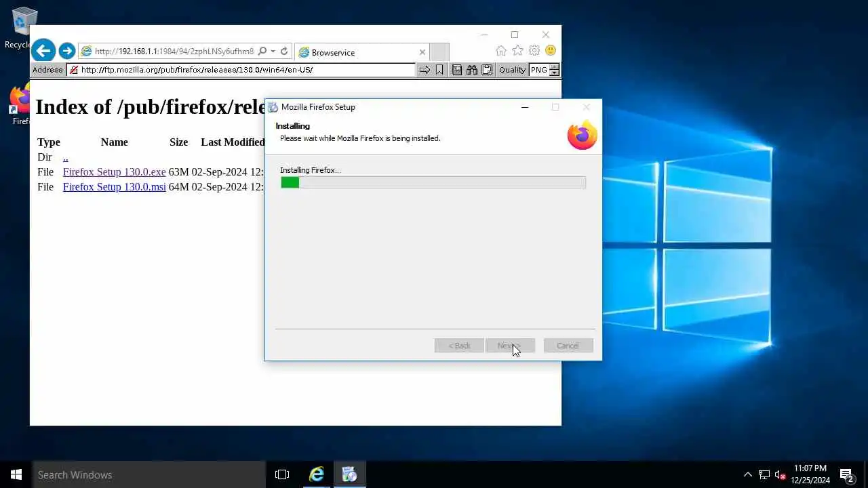Click the disabled Back button in Firefox Setup
Viewport: 868px width, 488px height.
point(459,346)
